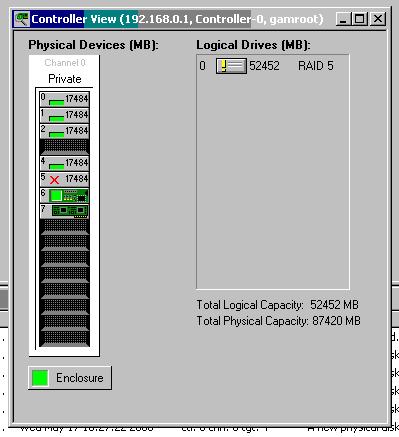Select physical disk 2 drive icon
The height and width of the screenshot is (437, 399).
56,134
